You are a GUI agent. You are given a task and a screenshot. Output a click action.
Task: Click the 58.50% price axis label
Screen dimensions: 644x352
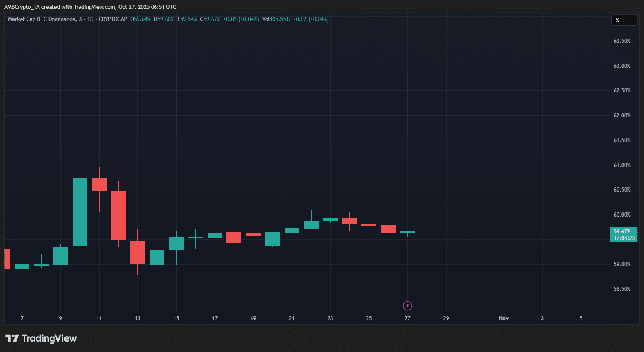(622, 289)
